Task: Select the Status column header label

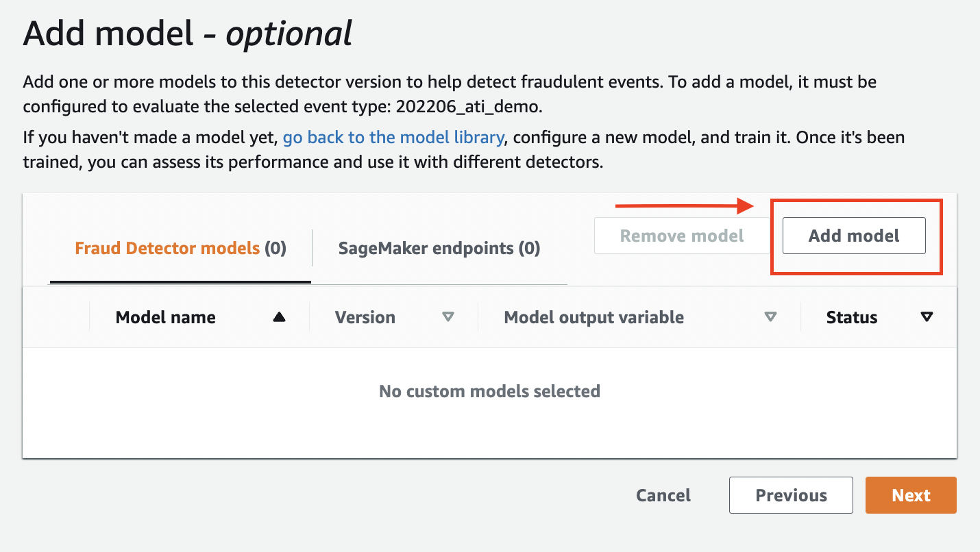Action: click(x=852, y=317)
